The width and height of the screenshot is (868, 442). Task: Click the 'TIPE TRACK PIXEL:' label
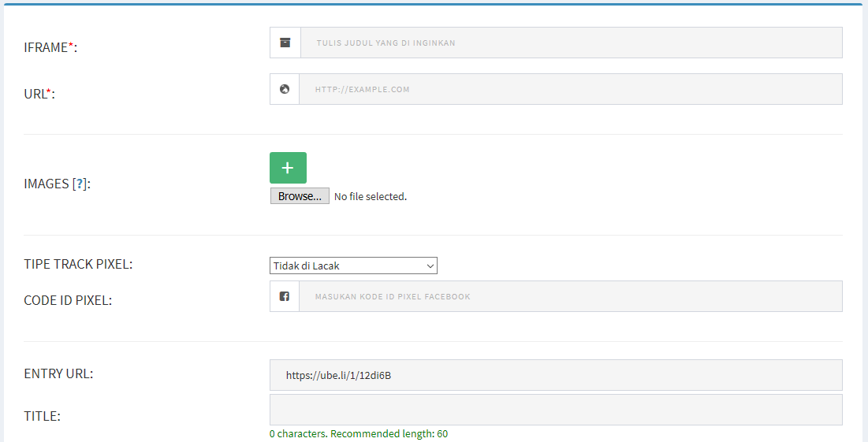[x=78, y=265]
